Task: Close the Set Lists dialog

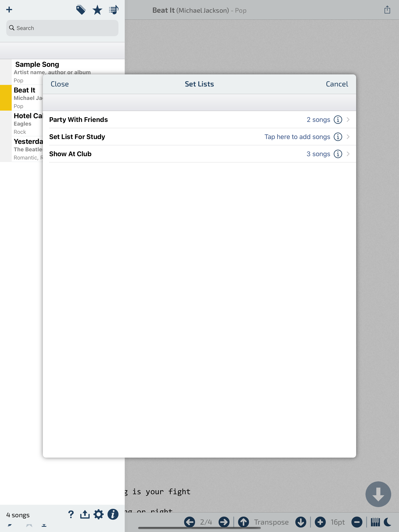Action: click(x=59, y=84)
